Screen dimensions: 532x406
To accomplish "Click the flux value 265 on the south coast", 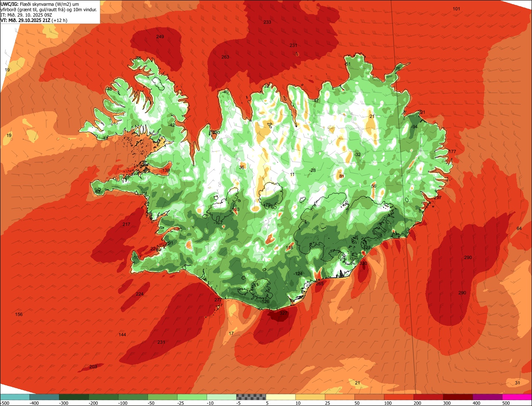I will point(320,284).
